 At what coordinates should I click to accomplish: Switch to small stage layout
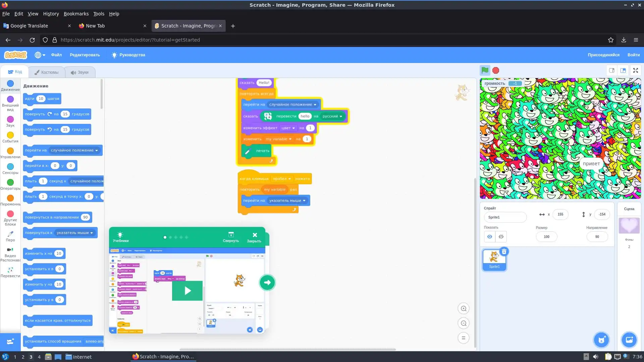pos(612,70)
